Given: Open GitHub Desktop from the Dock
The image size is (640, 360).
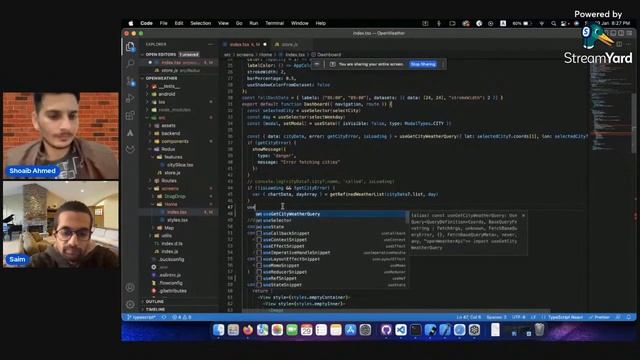Looking at the screenshot, I should tap(386, 330).
